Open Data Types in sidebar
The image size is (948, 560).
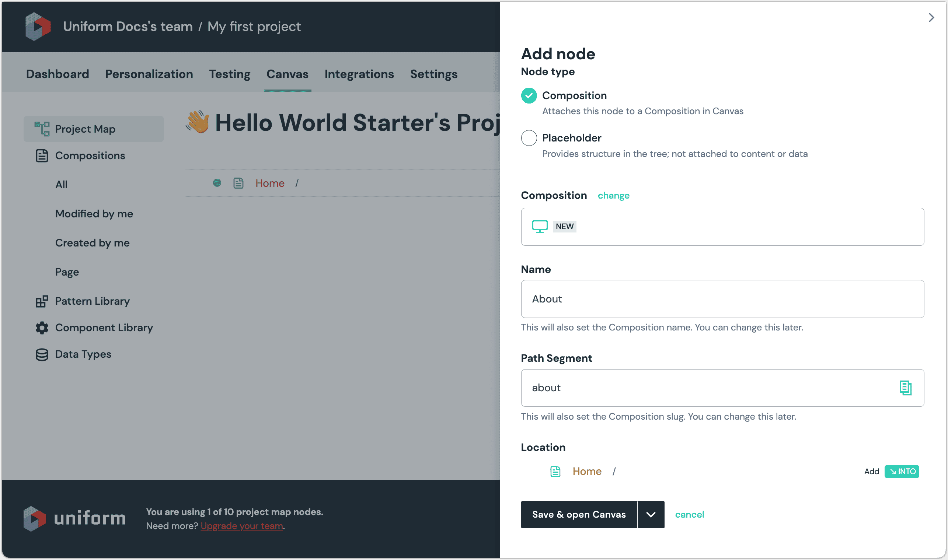(83, 354)
